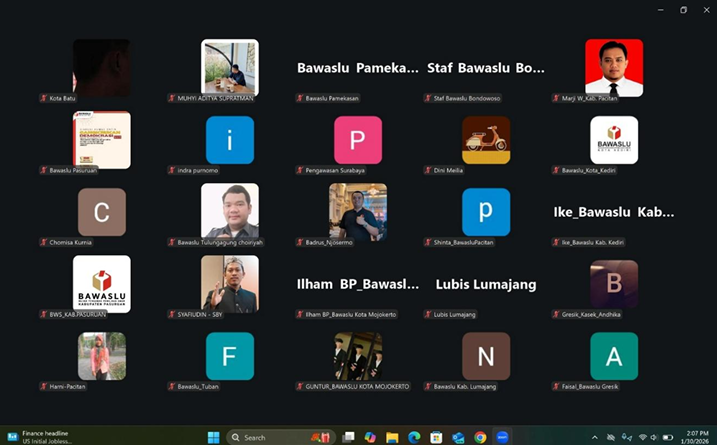Select MUHYI ADITYA SUPRATMAN's photo tile
Viewport: 717px width, 445px height.
(x=230, y=68)
